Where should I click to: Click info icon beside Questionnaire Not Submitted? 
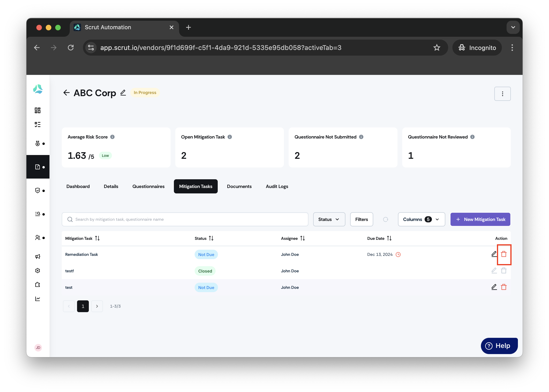(x=361, y=137)
